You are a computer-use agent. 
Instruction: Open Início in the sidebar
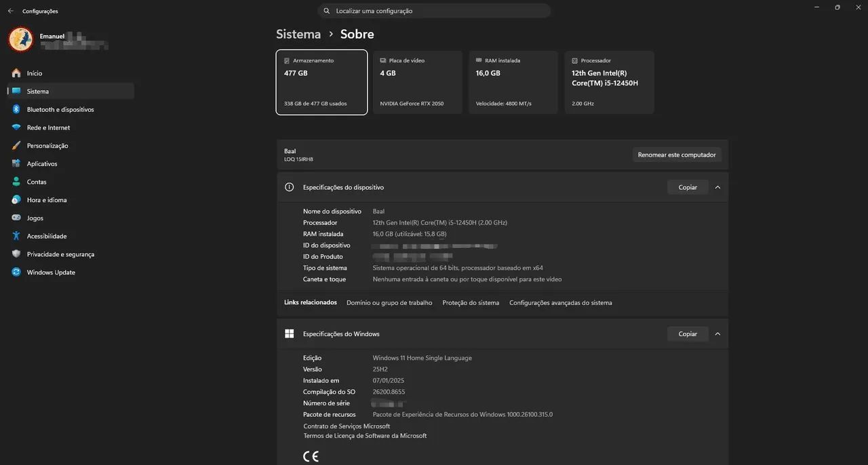71,73
